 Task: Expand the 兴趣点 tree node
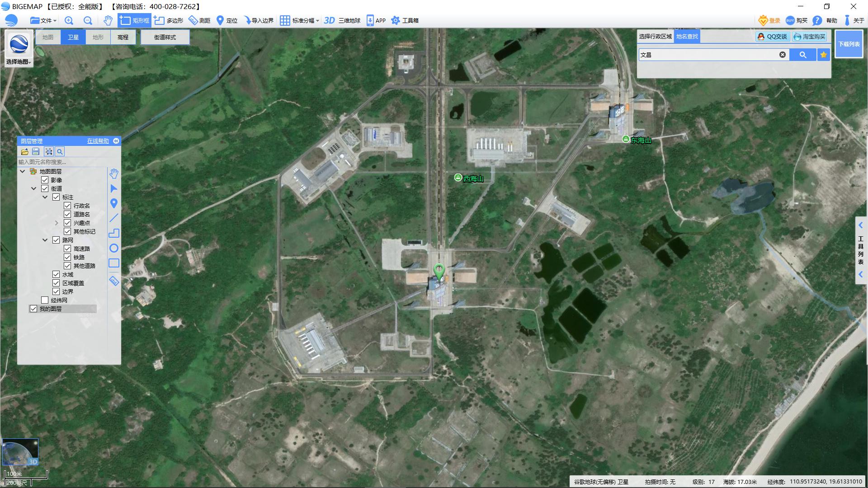(57, 223)
